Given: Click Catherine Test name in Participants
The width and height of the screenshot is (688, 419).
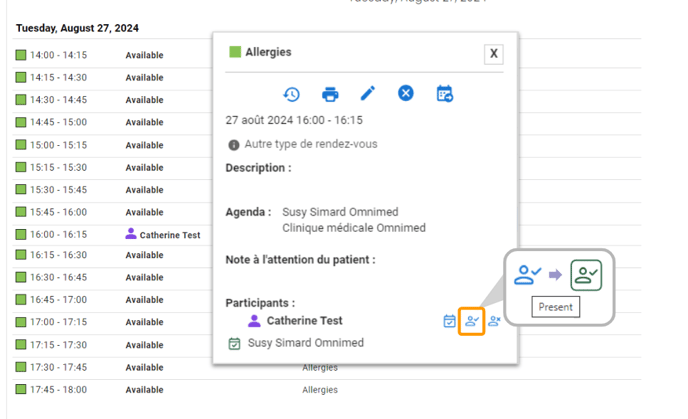Looking at the screenshot, I should click(x=305, y=321).
